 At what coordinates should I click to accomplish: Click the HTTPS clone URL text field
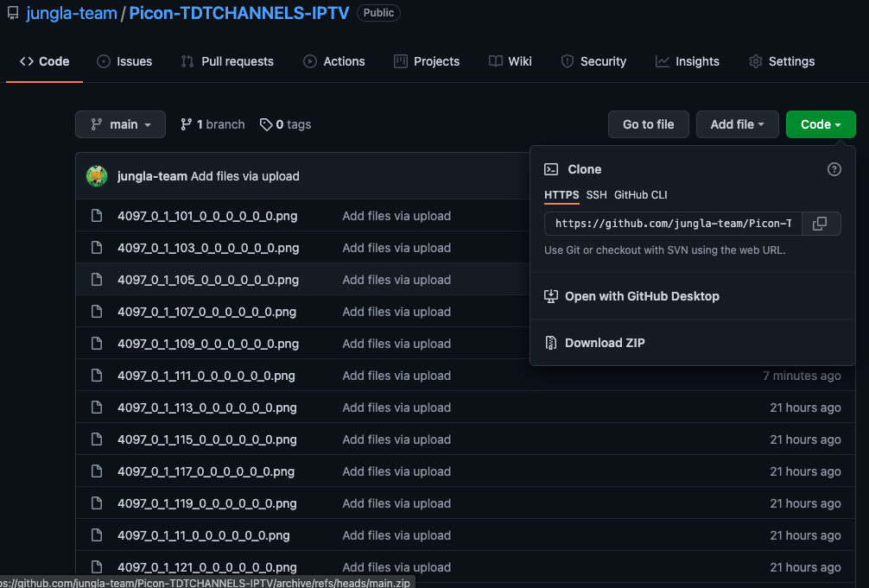click(x=673, y=224)
